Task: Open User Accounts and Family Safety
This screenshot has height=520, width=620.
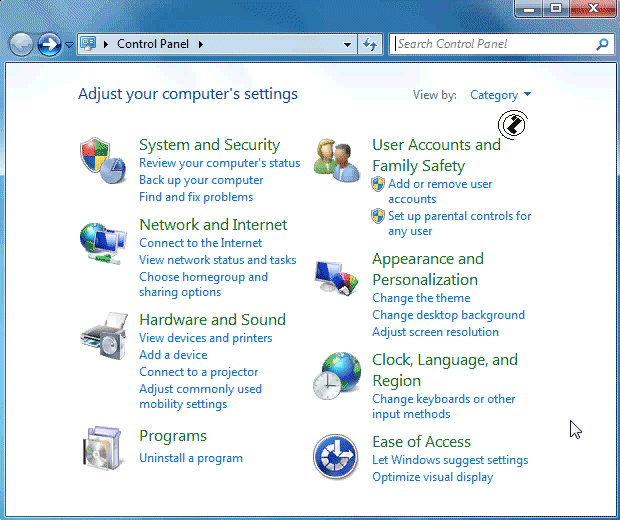Action: pyautogui.click(x=436, y=155)
